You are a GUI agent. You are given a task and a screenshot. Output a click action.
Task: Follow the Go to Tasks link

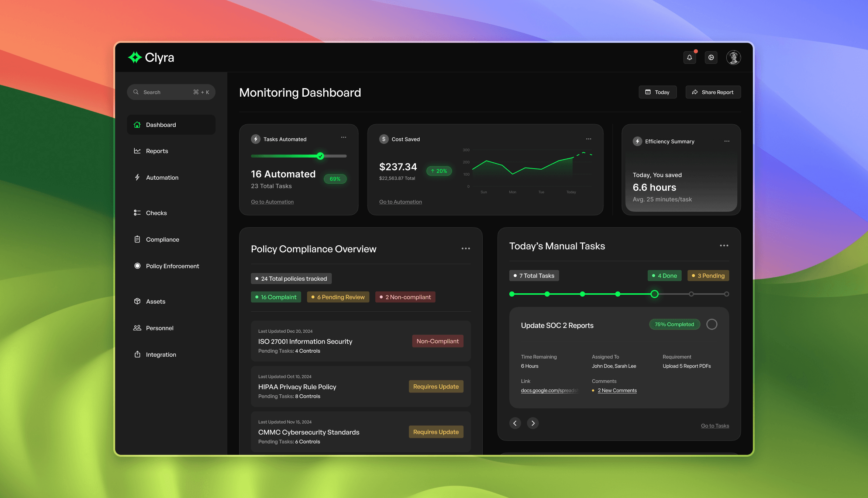pos(715,426)
